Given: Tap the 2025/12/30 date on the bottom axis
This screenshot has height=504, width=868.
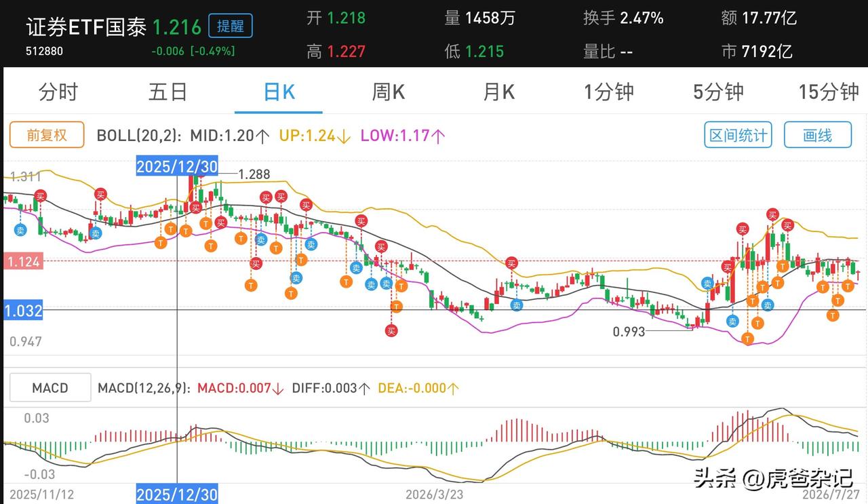Looking at the screenshot, I should (177, 495).
